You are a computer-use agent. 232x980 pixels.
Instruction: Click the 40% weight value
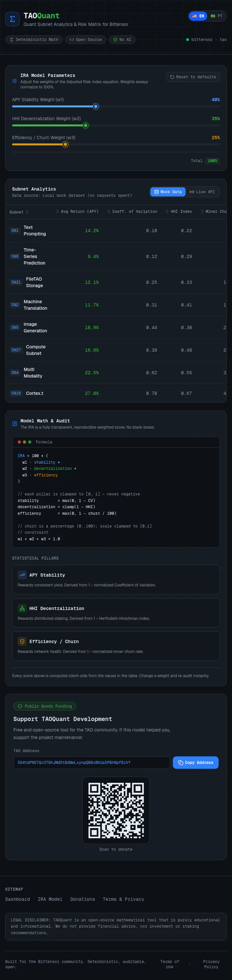click(216, 100)
